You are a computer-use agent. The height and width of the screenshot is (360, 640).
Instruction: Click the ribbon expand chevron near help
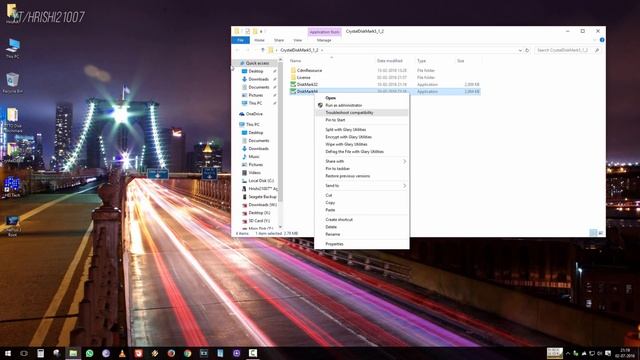point(595,40)
